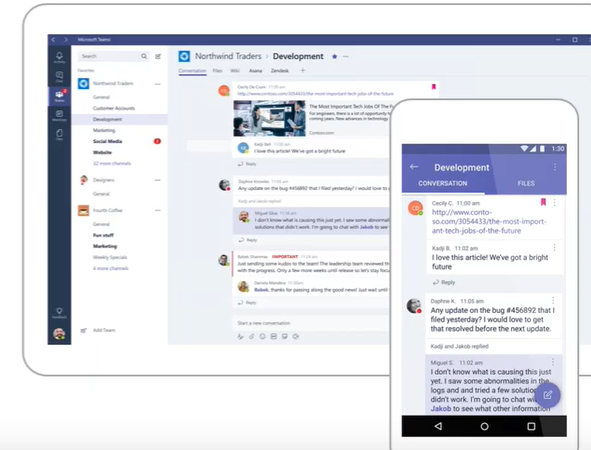Reply under Daniela Mandera's message
This screenshot has width=591, height=450.
click(x=247, y=303)
